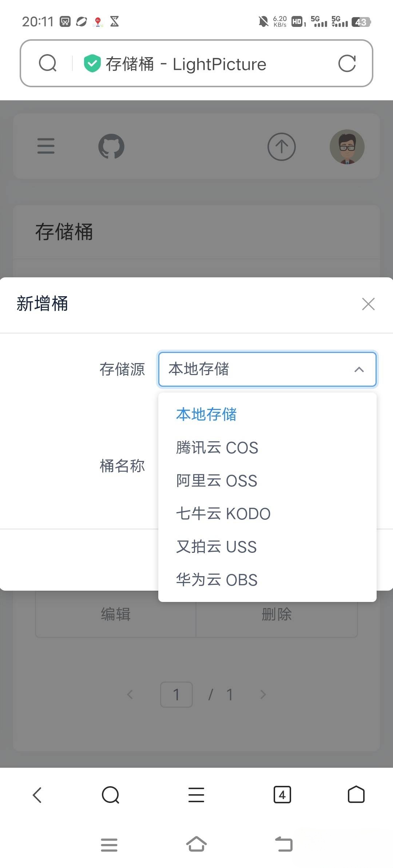Screen dimensions: 393x868
Task: Tap the green security shield icon
Action: (92, 63)
